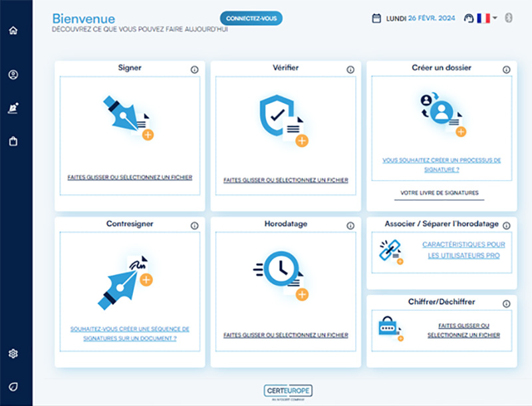Show info for the Signer card
Image resolution: width=532 pixels, height=406 pixels.
(x=194, y=69)
